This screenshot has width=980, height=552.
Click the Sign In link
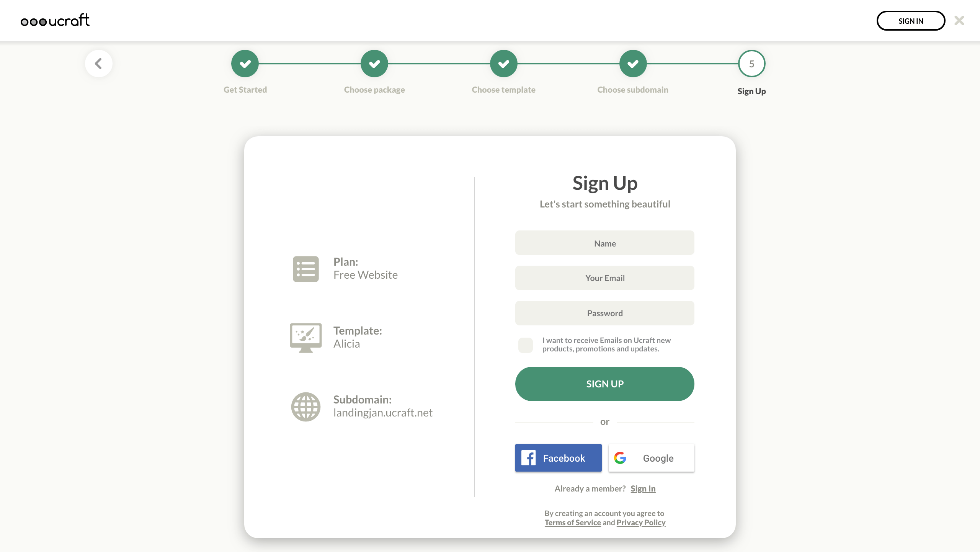coord(643,488)
